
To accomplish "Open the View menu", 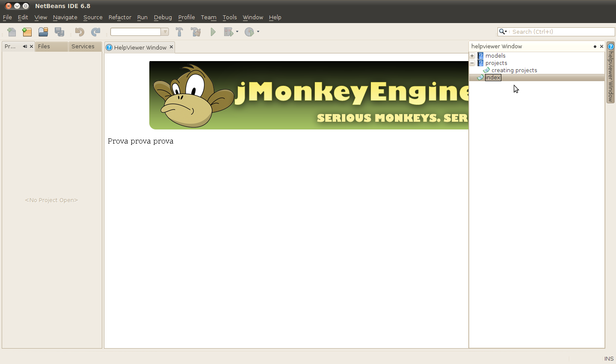I will (x=41, y=17).
